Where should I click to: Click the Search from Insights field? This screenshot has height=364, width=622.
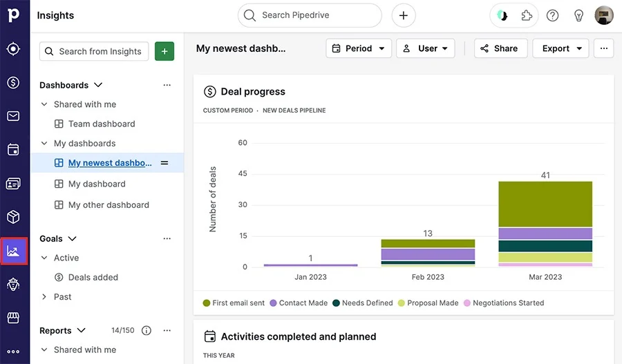(94, 51)
